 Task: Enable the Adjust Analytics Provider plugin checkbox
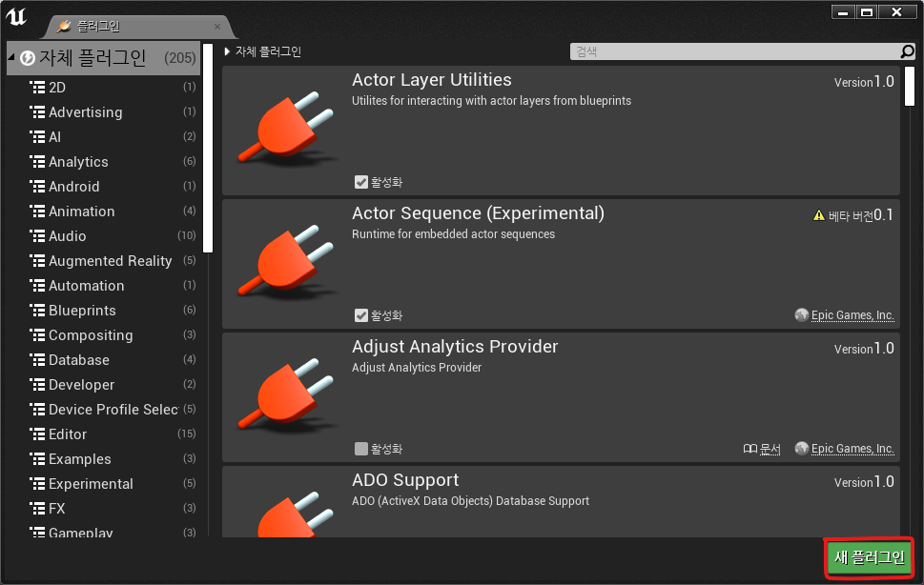(x=361, y=449)
